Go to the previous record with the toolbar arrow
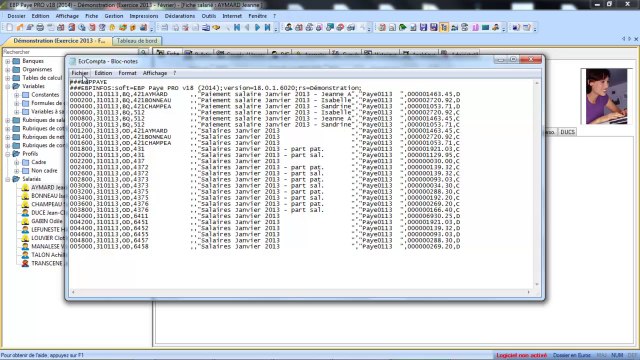This screenshot has width=640, height=360. (247, 28)
